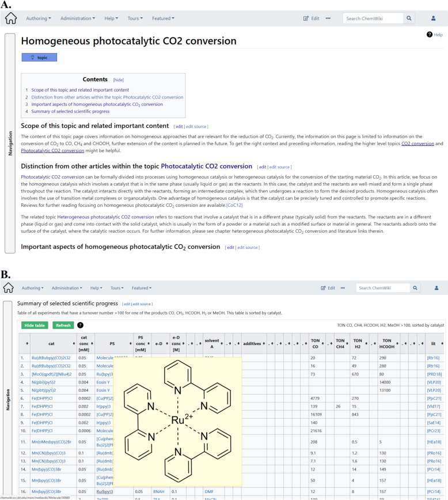Image resolution: width=448 pixels, height=500 pixels.
Task: Expand the Featured dropdown in panel A
Action: click(163, 18)
